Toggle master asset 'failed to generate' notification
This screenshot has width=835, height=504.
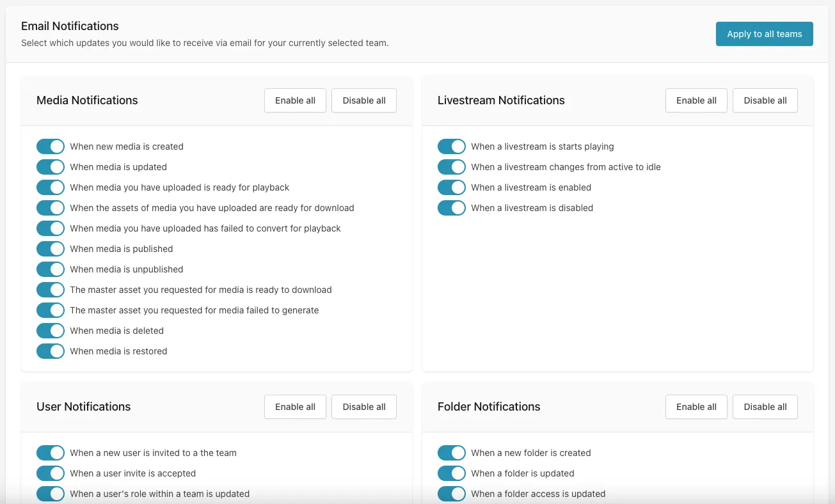click(51, 310)
